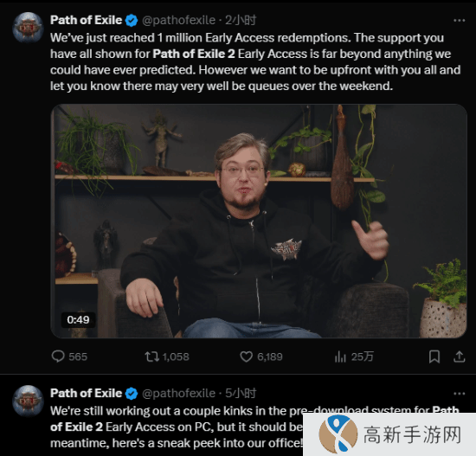Share the first tweet via upload icon

[460, 356]
